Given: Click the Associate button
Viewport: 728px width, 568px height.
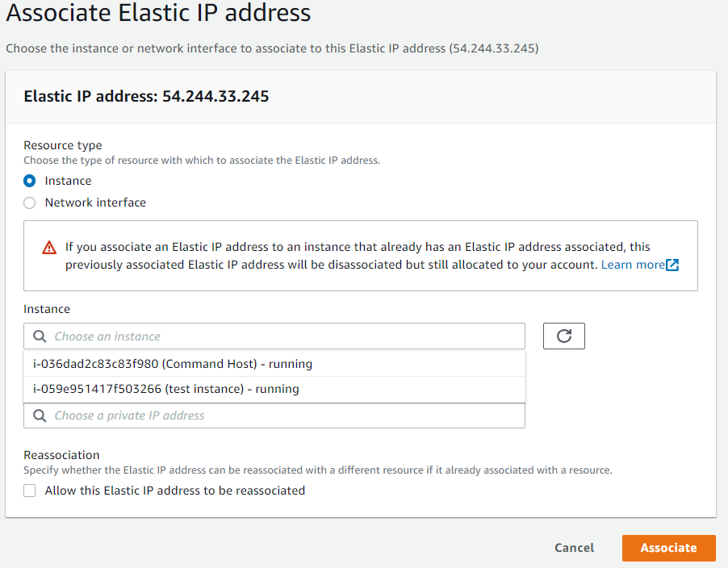Looking at the screenshot, I should [x=668, y=548].
